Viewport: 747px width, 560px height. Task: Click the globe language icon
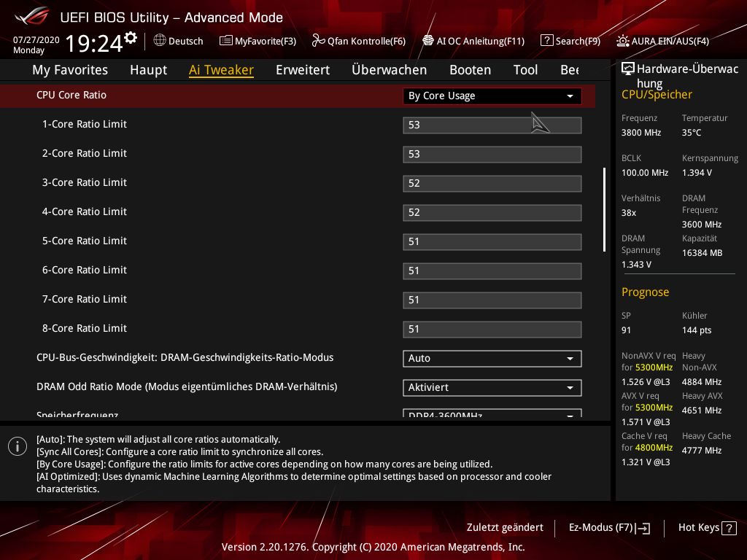(x=160, y=41)
